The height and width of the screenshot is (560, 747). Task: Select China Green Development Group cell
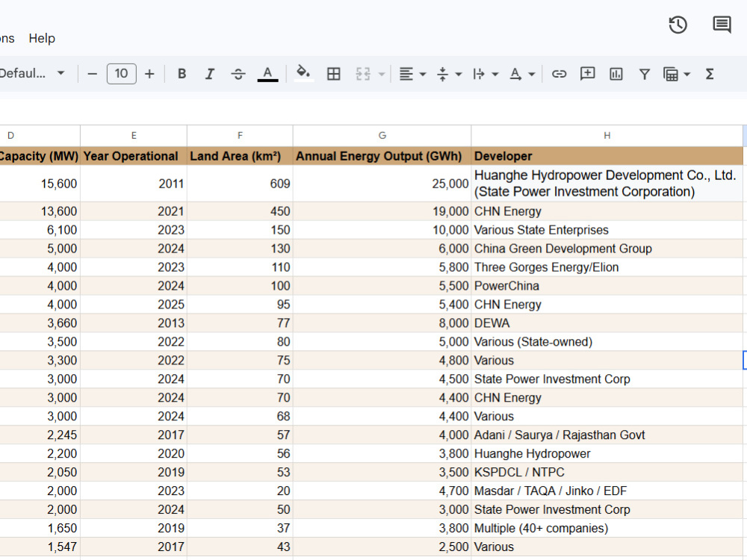[x=607, y=249]
